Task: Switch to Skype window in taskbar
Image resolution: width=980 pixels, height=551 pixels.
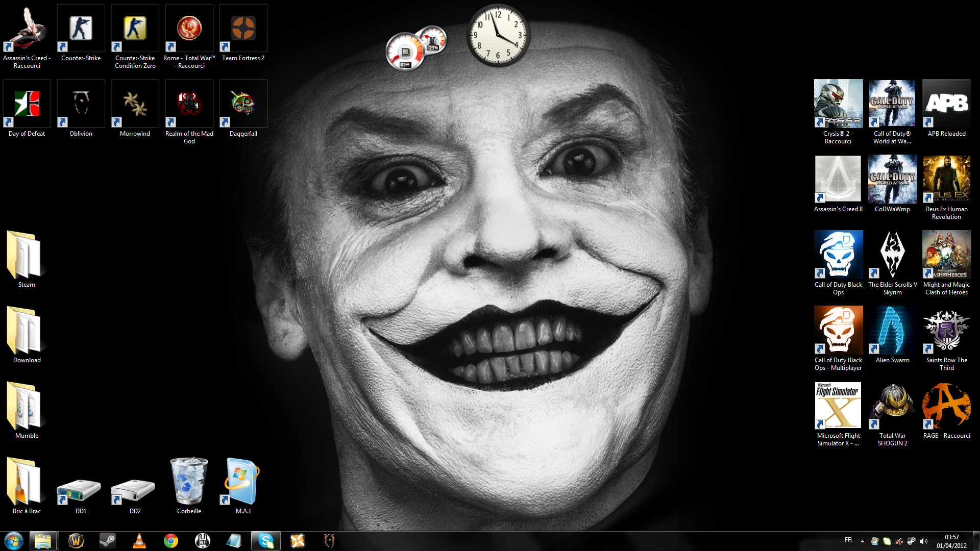Action: point(266,541)
